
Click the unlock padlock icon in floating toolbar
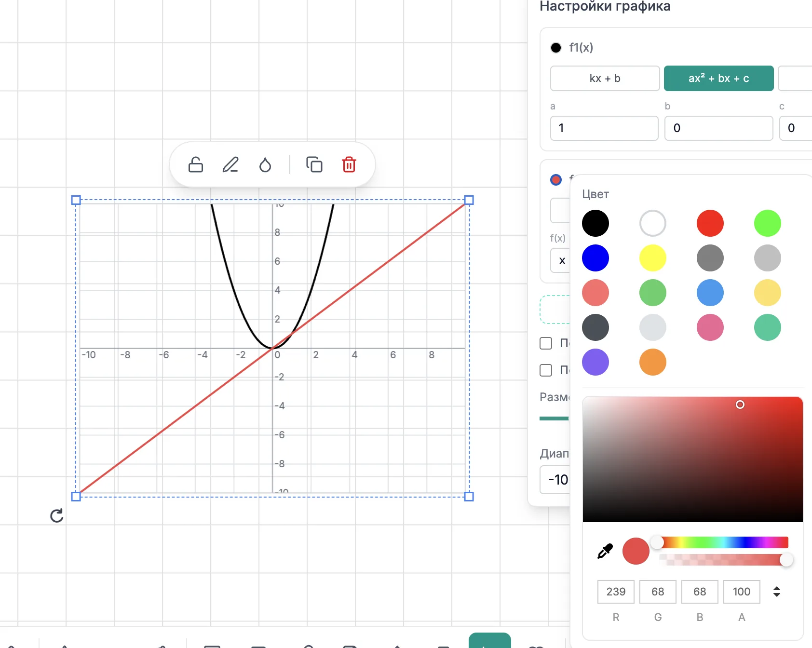[x=196, y=165]
